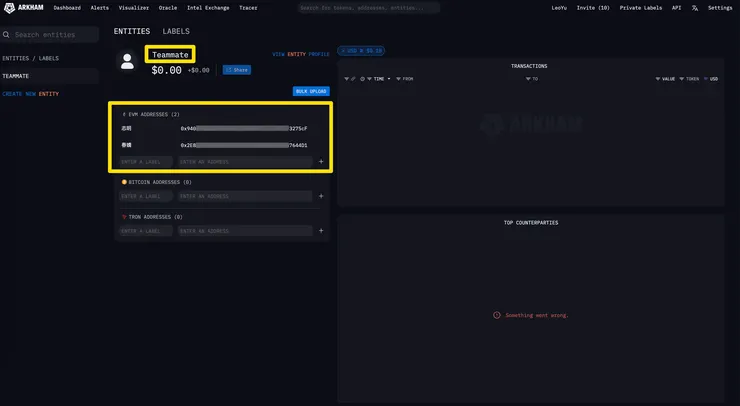The width and height of the screenshot is (740, 406).
Task: Focus the Tron Enter an Address field
Action: point(245,231)
